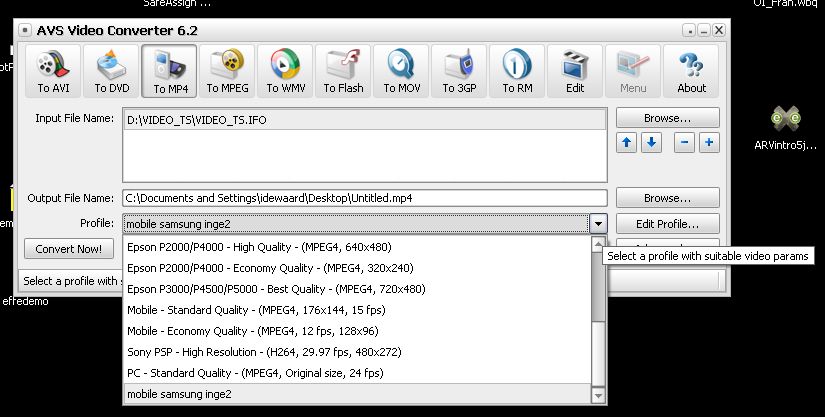Select D:\VIDEO_TS\VIDEO_TS.IFO input entry
The image size is (825, 417).
pyautogui.click(x=365, y=120)
